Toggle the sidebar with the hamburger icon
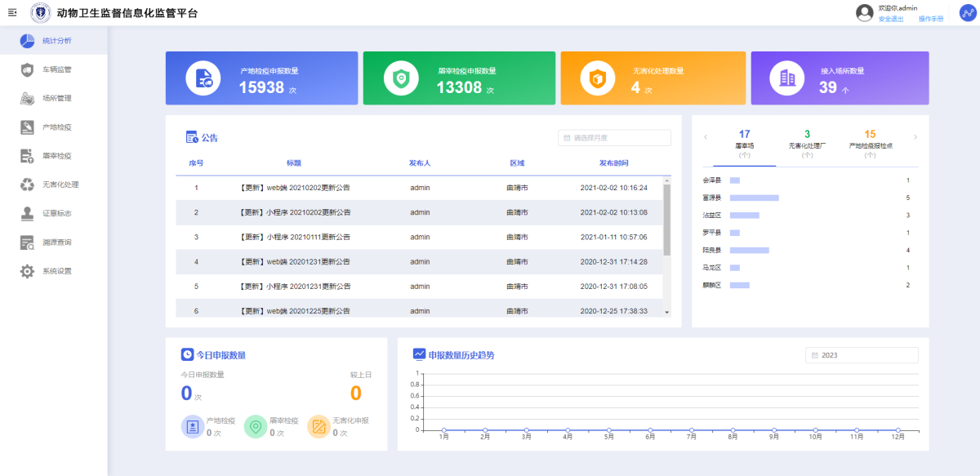 tap(11, 12)
